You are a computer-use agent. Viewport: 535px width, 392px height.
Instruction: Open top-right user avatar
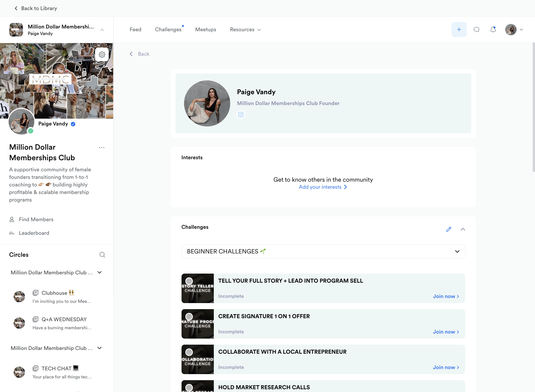511,30
